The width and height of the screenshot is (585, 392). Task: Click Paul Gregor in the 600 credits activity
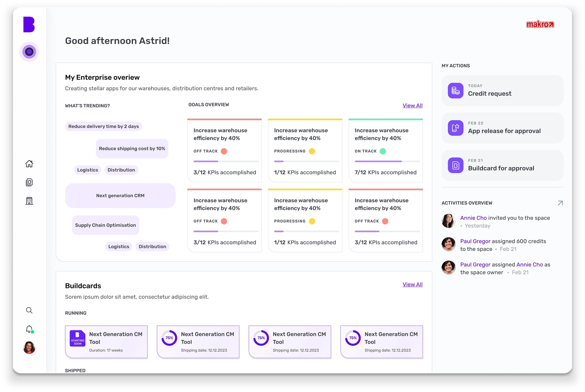click(x=475, y=241)
